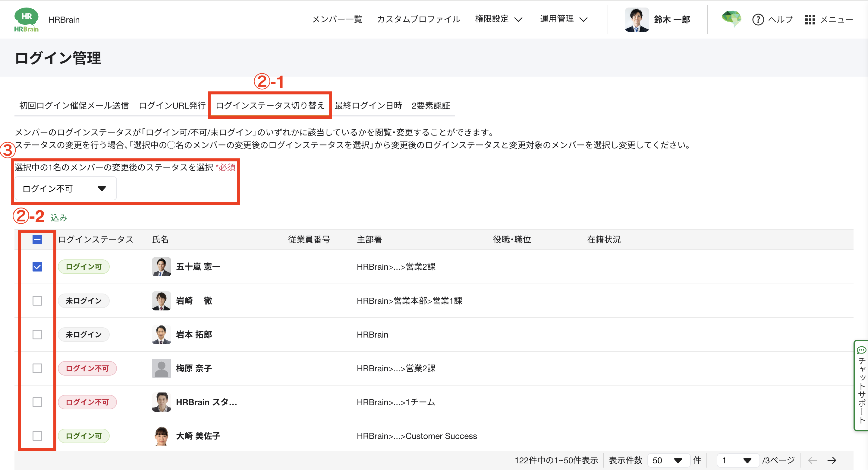This screenshot has width=868, height=470.
Task: Switch to 最終ログイン日時 tab
Action: [368, 106]
